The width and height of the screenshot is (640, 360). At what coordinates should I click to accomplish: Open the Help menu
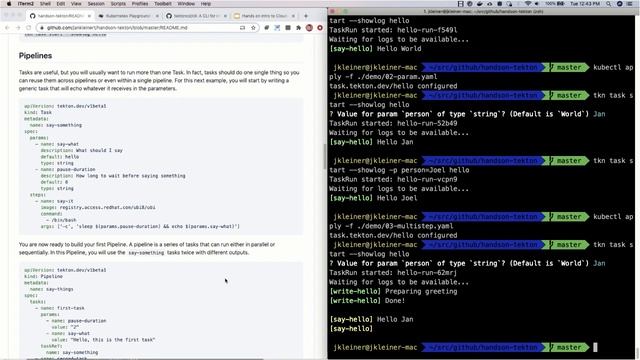coord(206,4)
